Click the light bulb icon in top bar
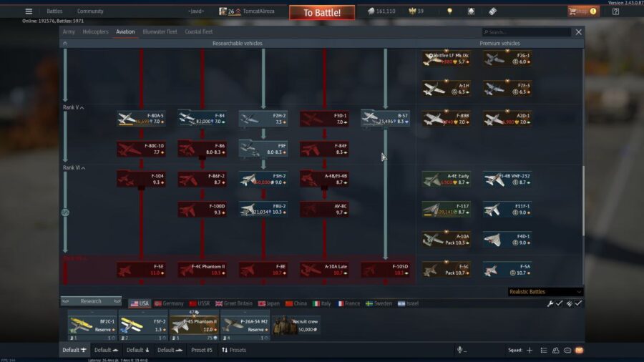Image resolution: width=644 pixels, height=362 pixels. click(x=449, y=11)
